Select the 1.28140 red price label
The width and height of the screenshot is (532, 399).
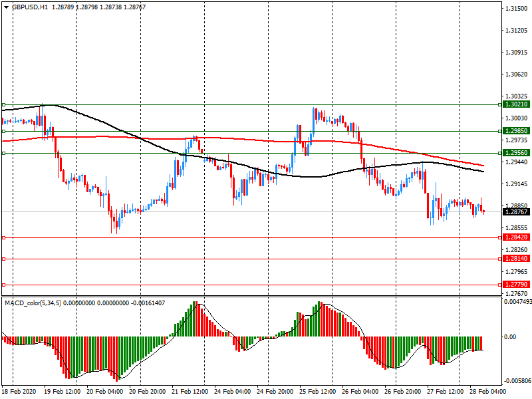tap(516, 259)
